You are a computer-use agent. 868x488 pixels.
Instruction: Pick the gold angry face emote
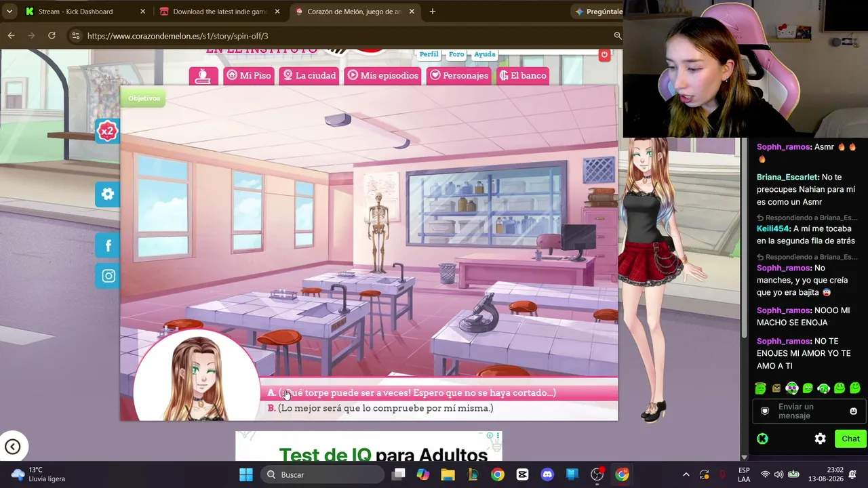(776, 388)
